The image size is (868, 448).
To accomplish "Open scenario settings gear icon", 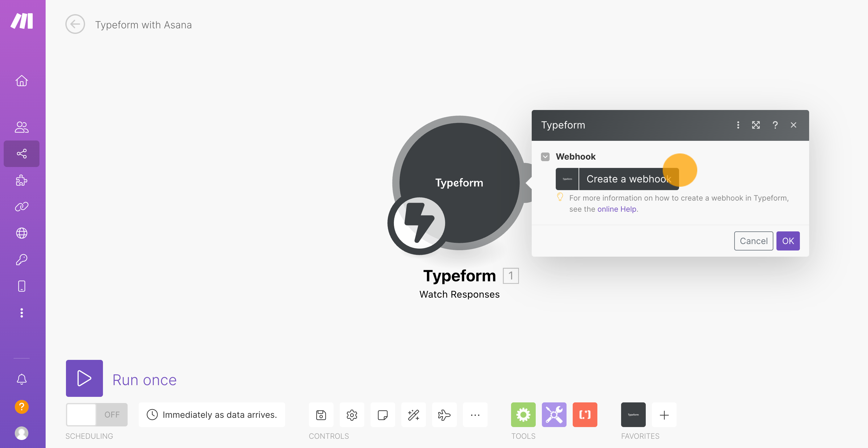I will coord(352,415).
